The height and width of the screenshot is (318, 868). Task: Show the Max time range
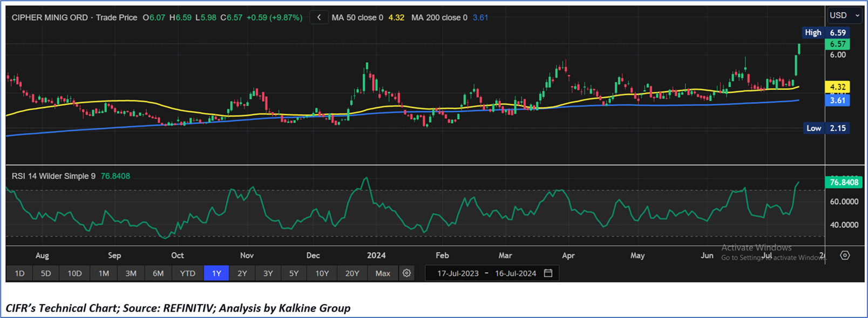(x=383, y=273)
